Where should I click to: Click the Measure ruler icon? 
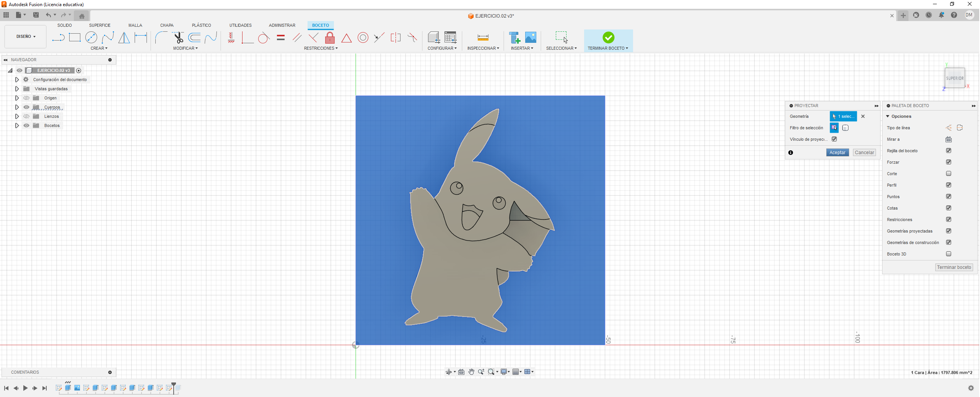click(483, 37)
